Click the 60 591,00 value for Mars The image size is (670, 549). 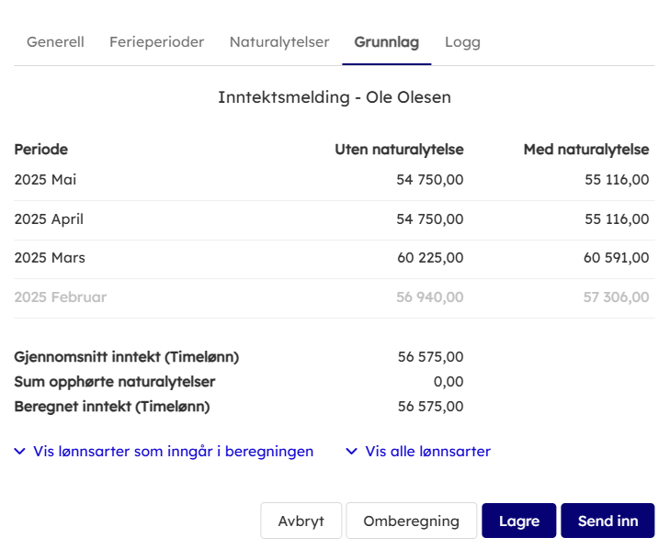[617, 258]
